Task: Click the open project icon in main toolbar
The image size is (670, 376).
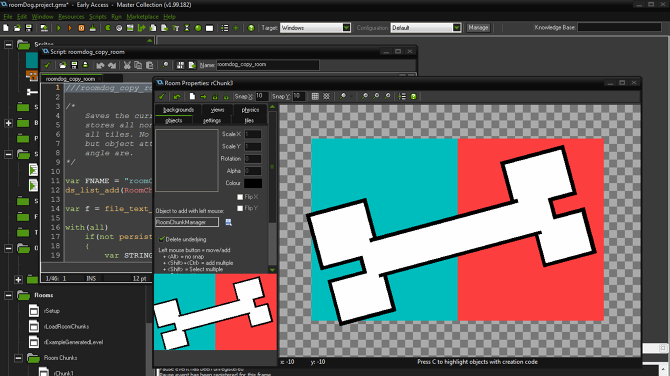Action: [17, 28]
